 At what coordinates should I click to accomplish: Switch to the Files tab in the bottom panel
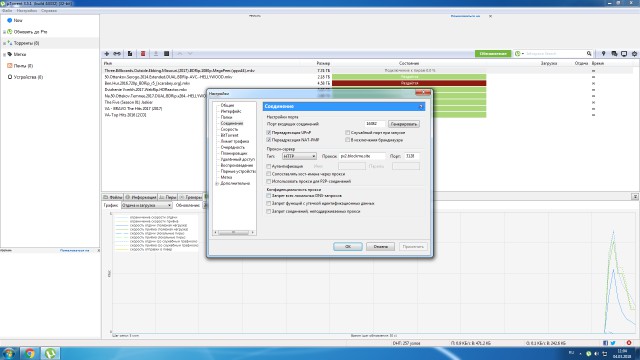click(113, 197)
